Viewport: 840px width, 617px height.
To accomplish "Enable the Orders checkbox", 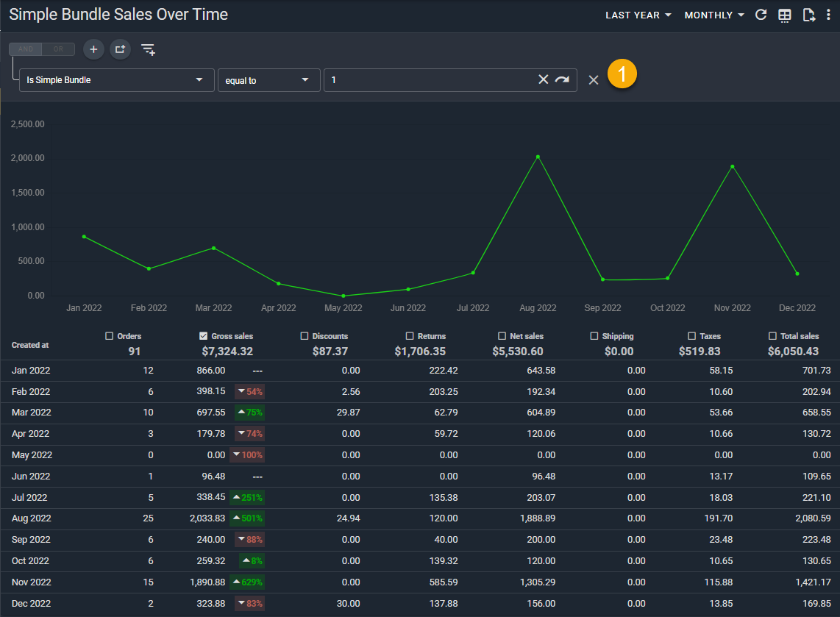I will point(110,336).
